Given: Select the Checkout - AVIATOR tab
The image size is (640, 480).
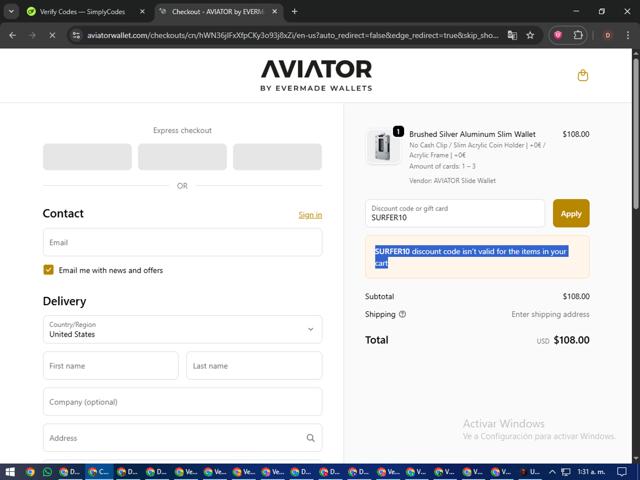Looking at the screenshot, I should coord(218,12).
